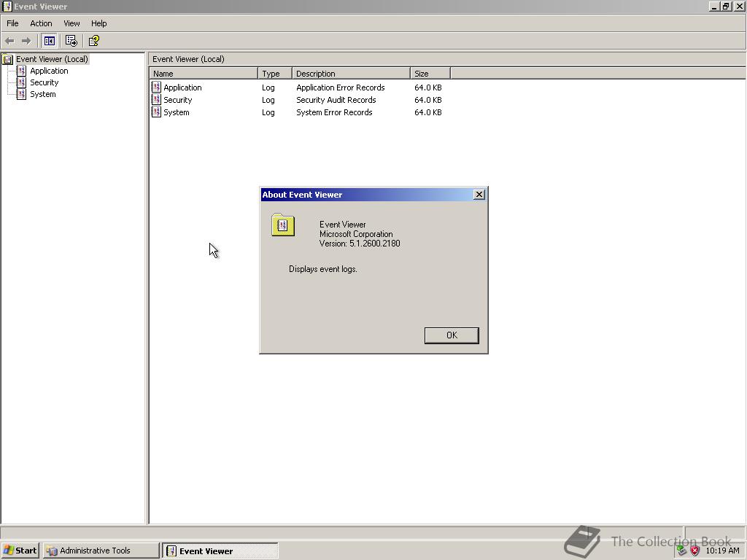The image size is (747, 560).
Task: Click the Event Viewer title bar icon
Action: pos(7,6)
